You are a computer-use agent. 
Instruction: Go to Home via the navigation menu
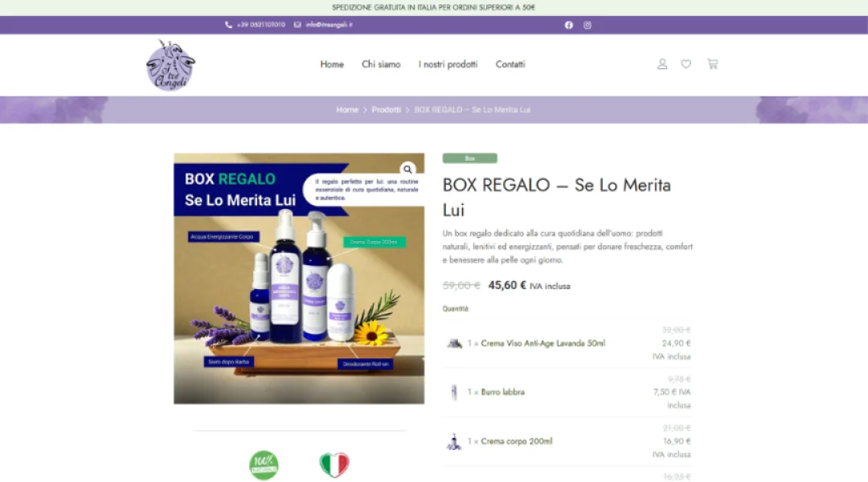coord(331,64)
